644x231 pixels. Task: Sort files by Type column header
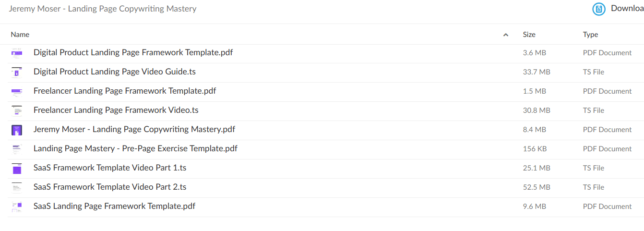click(x=590, y=35)
